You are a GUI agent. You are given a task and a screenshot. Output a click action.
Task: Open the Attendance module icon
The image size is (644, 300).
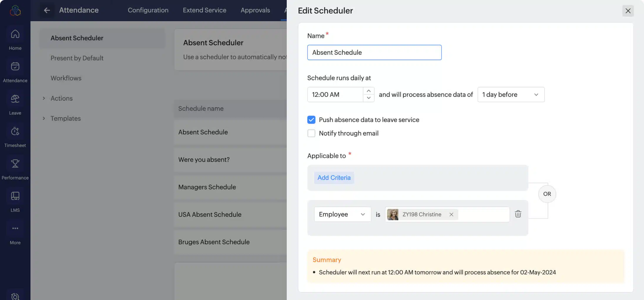[x=15, y=71]
